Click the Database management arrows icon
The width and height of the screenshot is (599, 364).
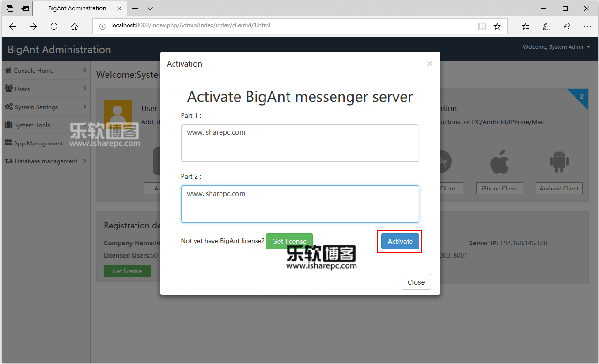(x=9, y=161)
